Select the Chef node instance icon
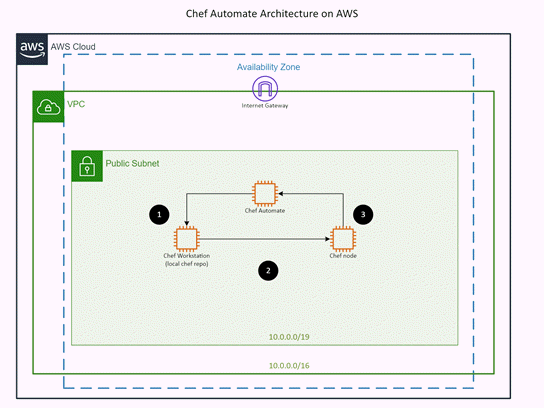The height and width of the screenshot is (408, 544). 343,239
